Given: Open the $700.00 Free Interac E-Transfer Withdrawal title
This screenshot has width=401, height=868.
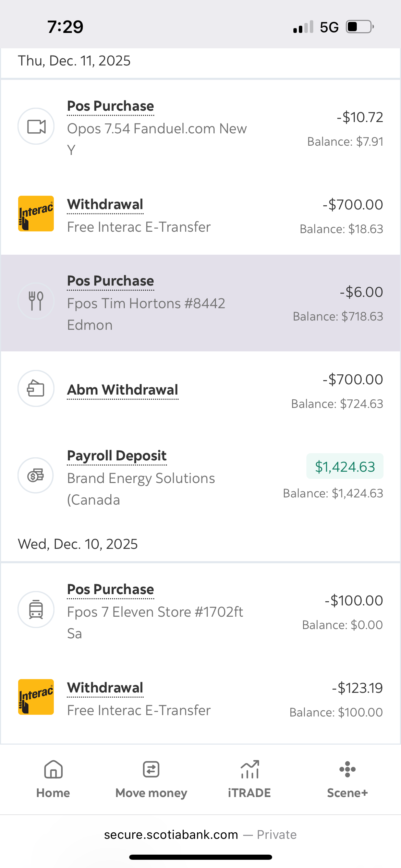Looking at the screenshot, I should pos(105,205).
